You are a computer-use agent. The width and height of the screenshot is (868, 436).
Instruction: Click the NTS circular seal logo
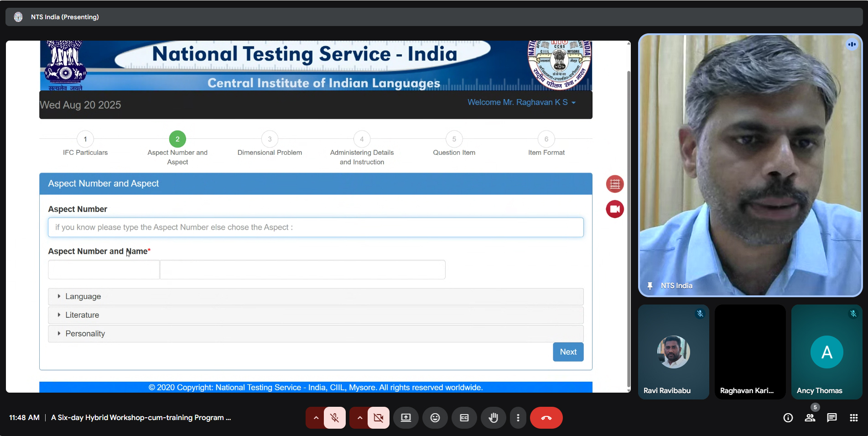point(560,64)
